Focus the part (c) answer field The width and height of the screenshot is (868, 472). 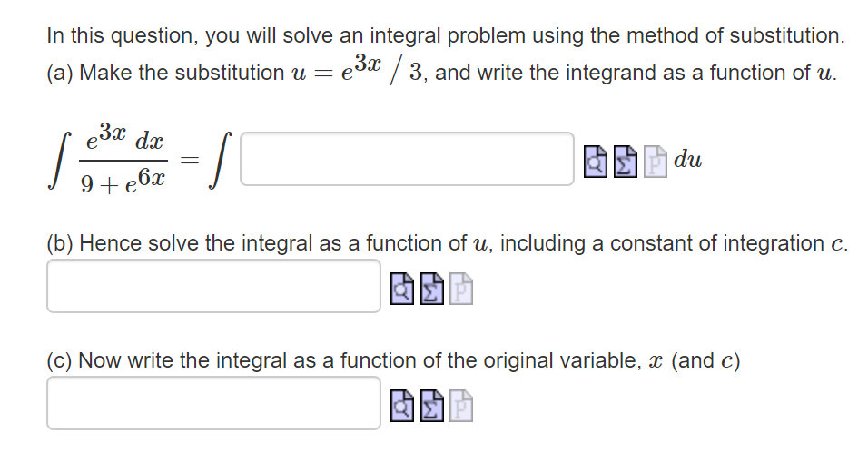pos(213,403)
